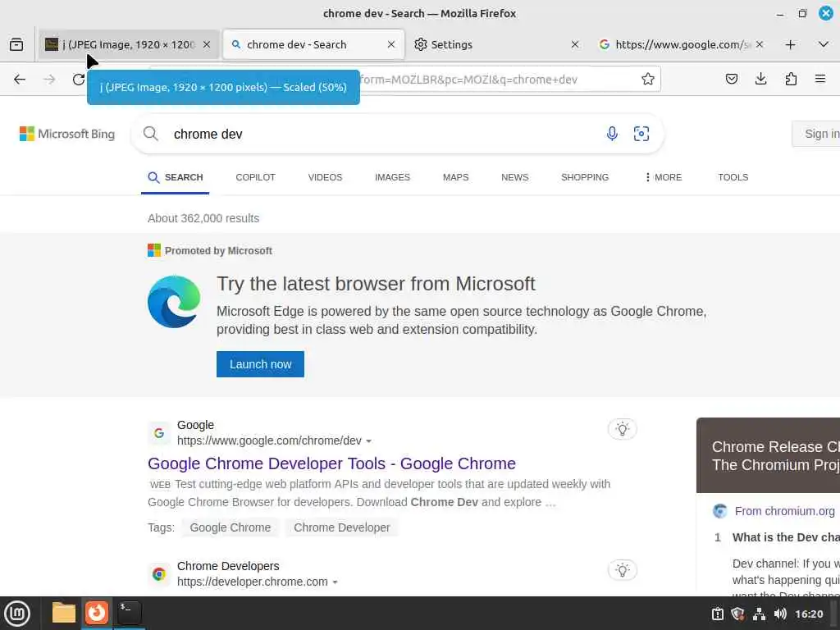The image size is (840, 630).
Task: Open network icon in system tray
Action: click(x=759, y=614)
